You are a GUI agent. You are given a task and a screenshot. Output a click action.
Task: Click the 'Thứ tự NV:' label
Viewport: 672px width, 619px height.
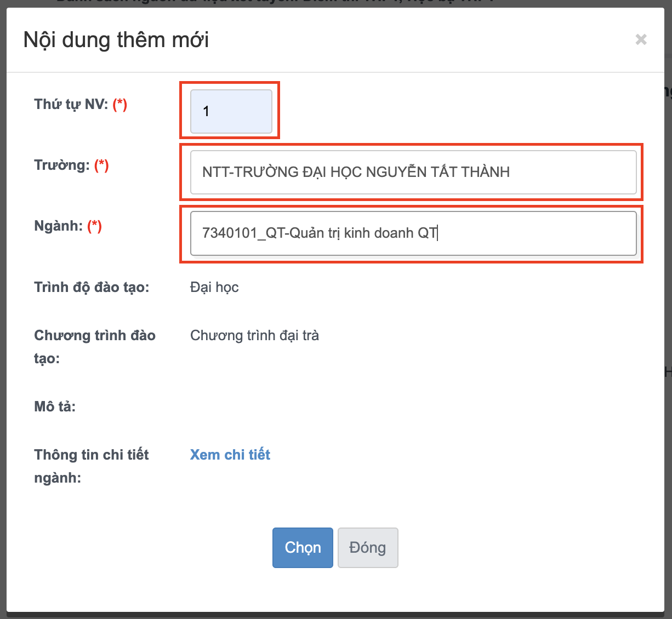coord(71,105)
